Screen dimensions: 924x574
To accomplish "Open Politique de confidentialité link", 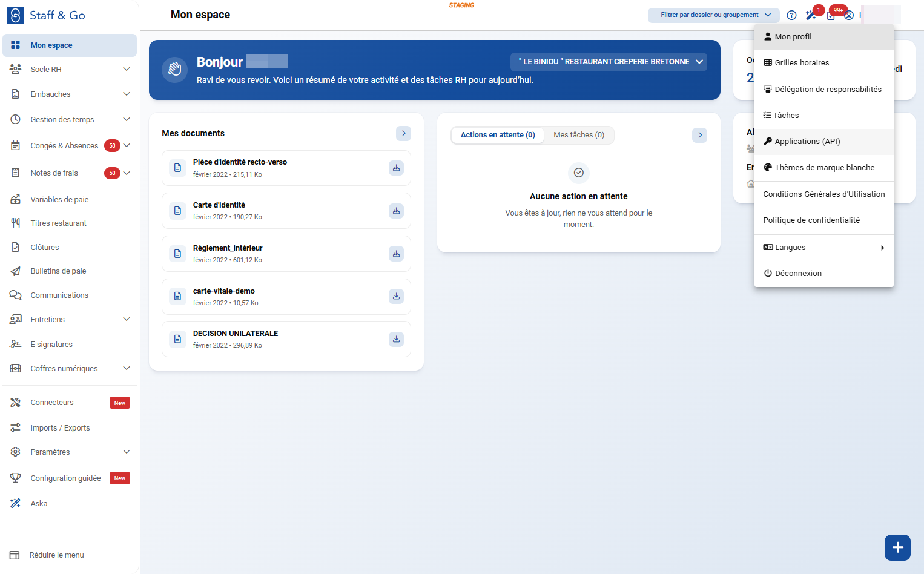I will click(824, 220).
